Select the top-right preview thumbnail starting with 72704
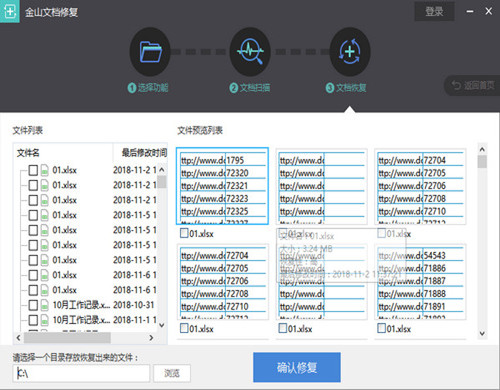500x390 pixels. click(x=420, y=187)
